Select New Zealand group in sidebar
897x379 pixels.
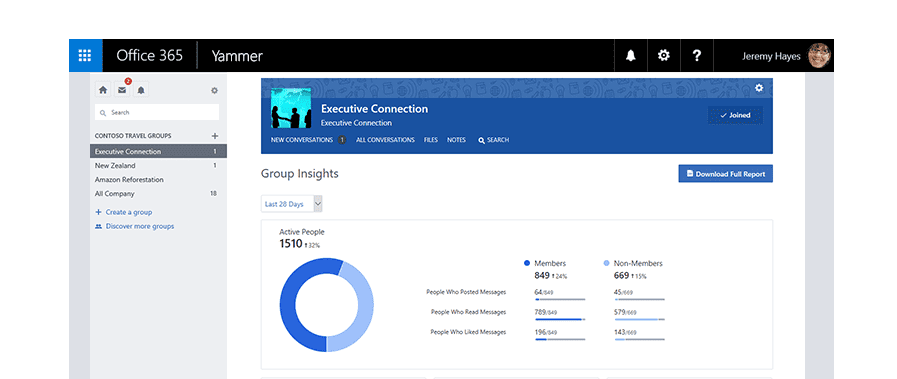coord(158,166)
